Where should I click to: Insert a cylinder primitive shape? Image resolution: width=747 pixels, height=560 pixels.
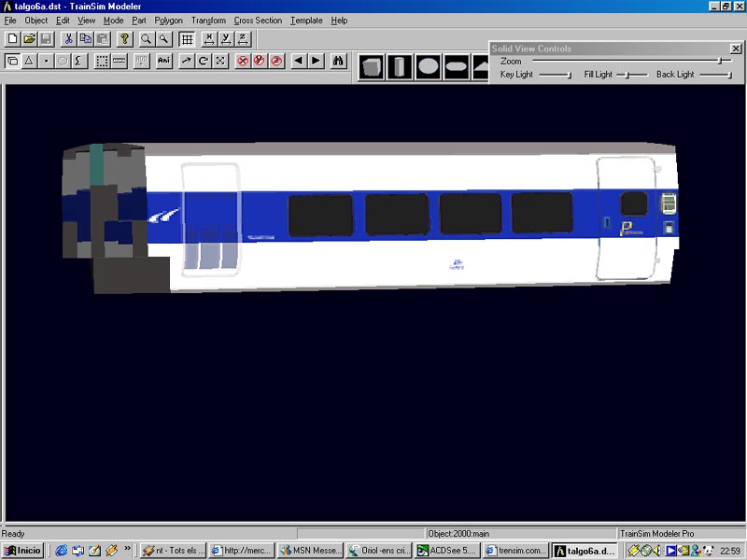[x=400, y=67]
